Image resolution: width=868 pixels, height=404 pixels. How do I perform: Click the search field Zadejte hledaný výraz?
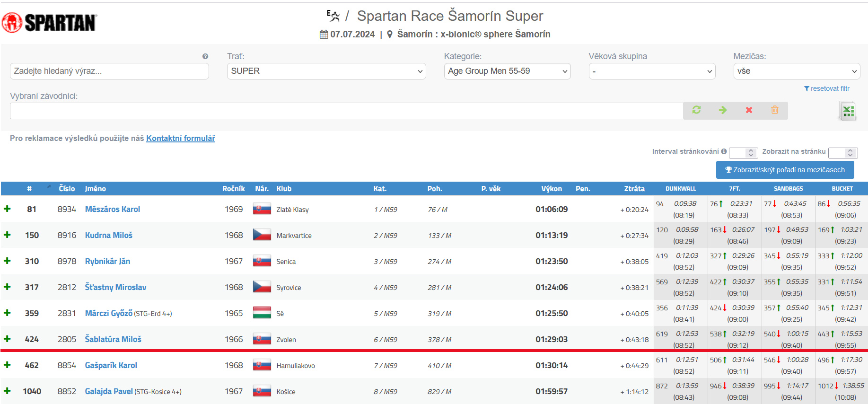click(x=109, y=71)
